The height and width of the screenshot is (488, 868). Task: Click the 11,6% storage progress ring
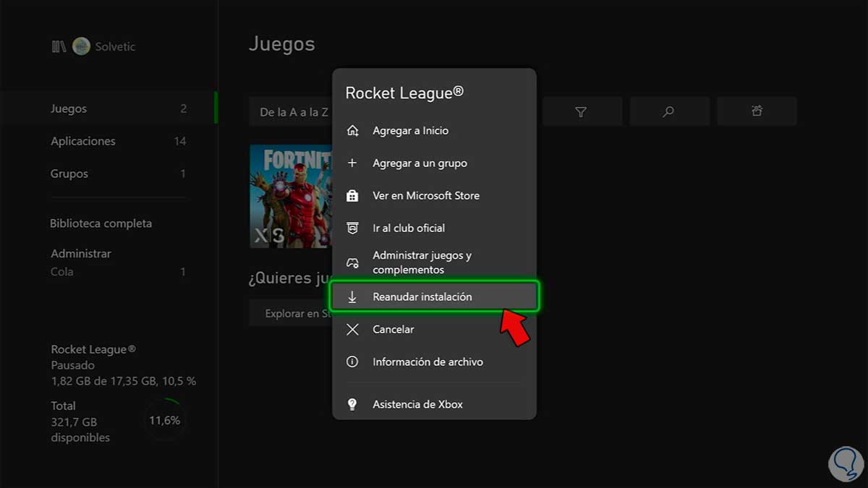coord(165,421)
